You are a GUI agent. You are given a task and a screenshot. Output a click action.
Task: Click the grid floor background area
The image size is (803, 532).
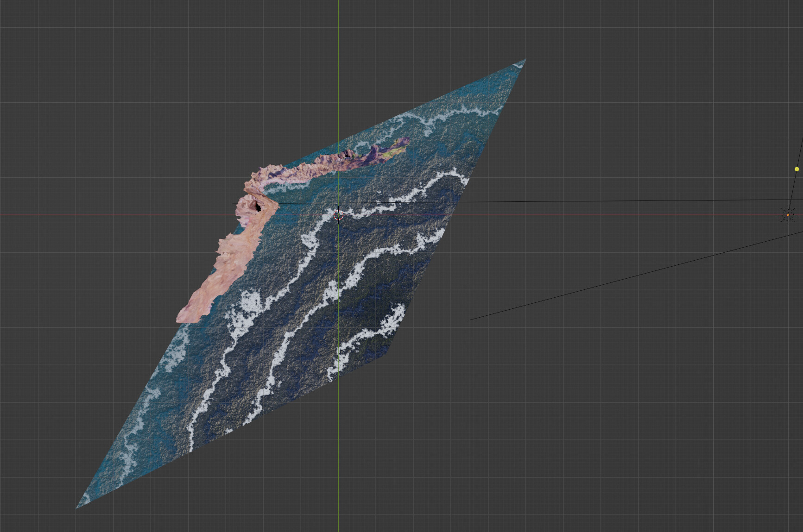tap(649, 417)
